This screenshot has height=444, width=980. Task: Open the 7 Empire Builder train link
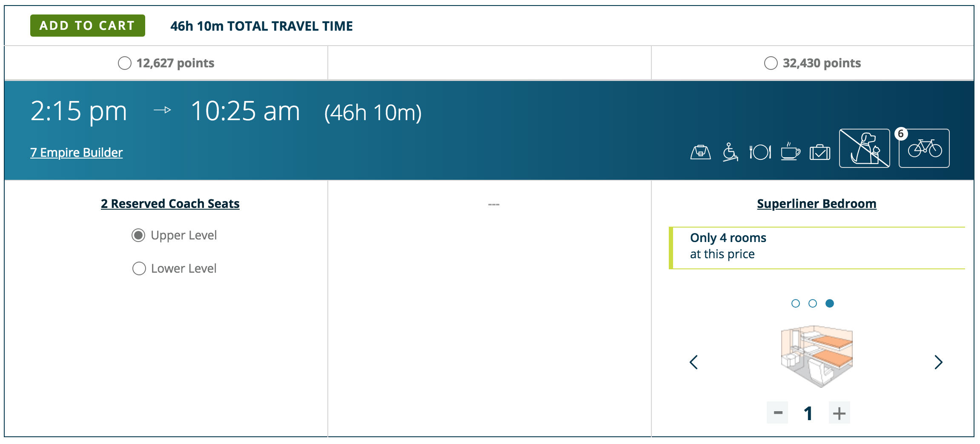[x=77, y=153]
